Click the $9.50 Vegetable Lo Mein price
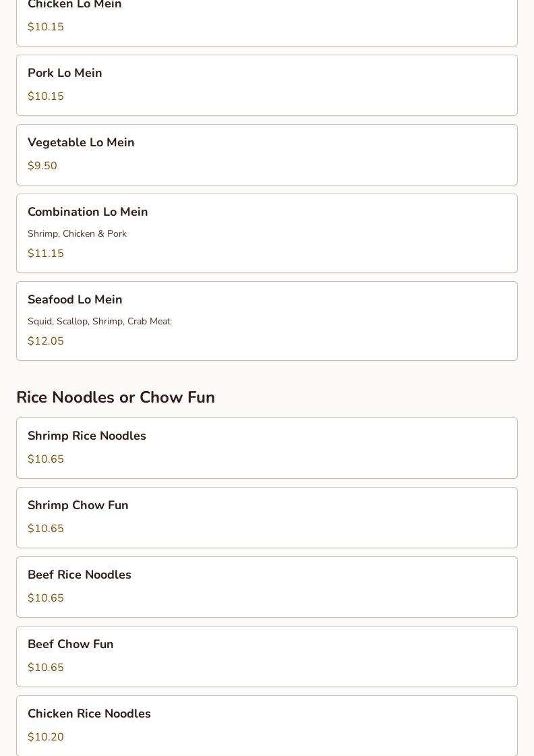Image resolution: width=534 pixels, height=756 pixels. tap(42, 165)
